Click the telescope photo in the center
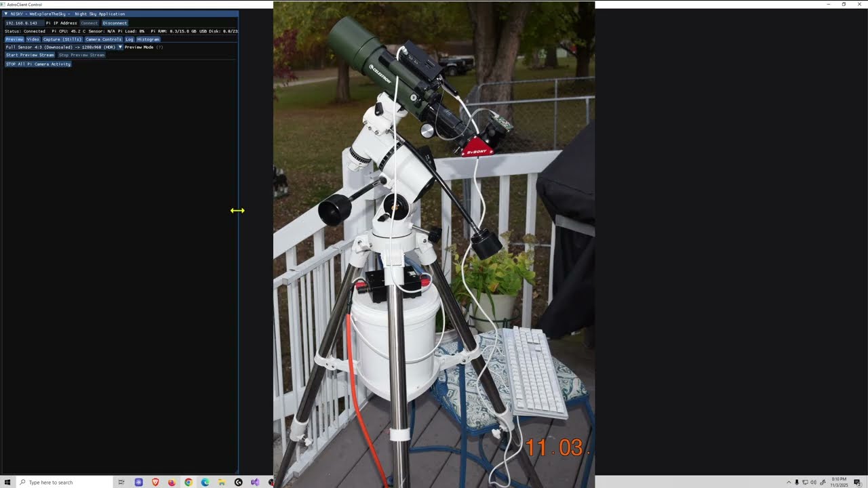868x488 pixels. pos(434,244)
